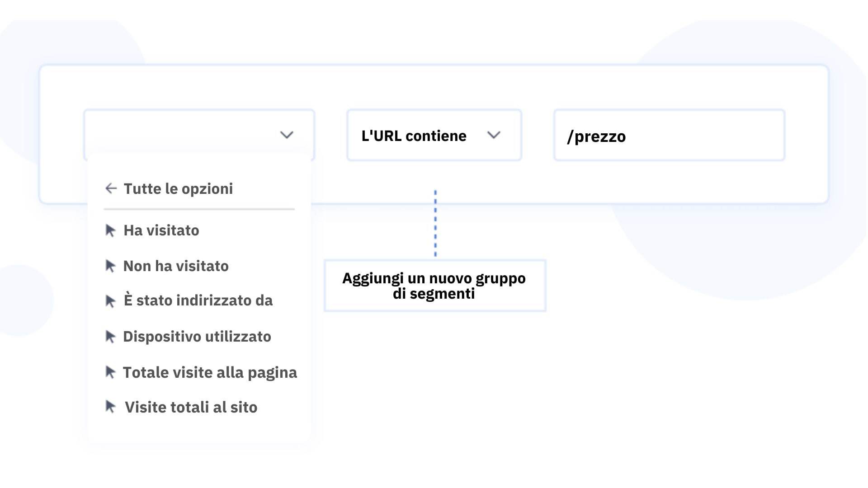Click cursor icon beside Totale visite alla pagina

tap(110, 372)
